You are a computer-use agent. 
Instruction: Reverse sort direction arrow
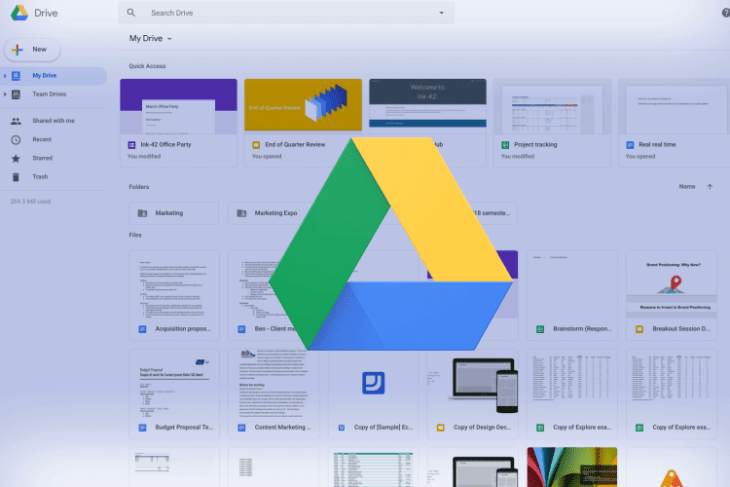[710, 187]
